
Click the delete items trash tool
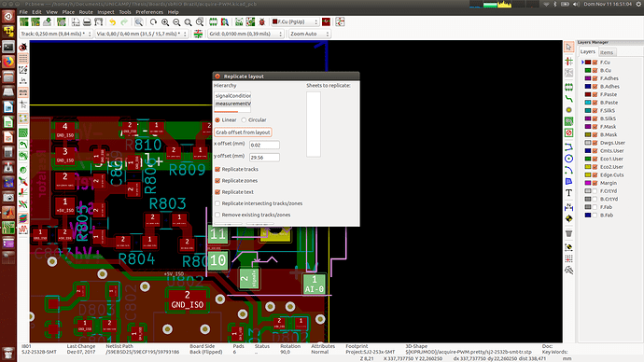(568, 233)
